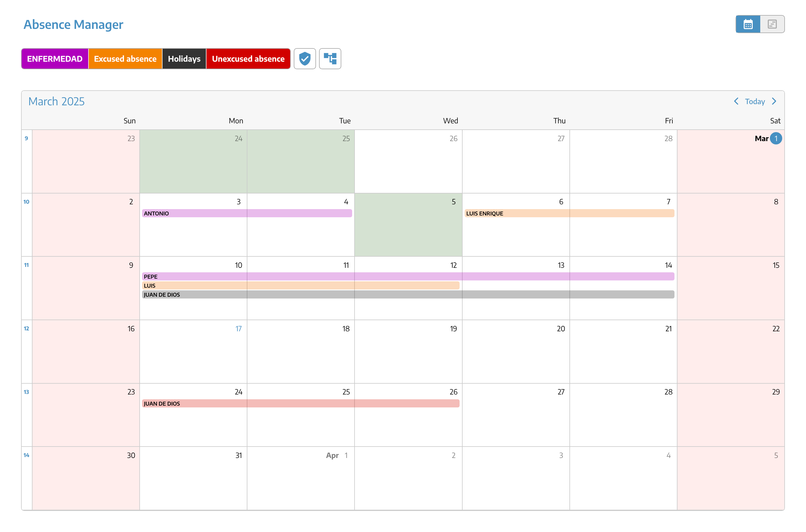Select March 19 day number

pos(453,328)
